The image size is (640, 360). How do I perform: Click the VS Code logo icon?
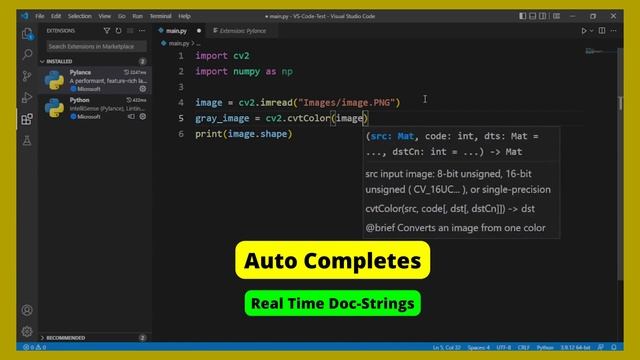25,16
